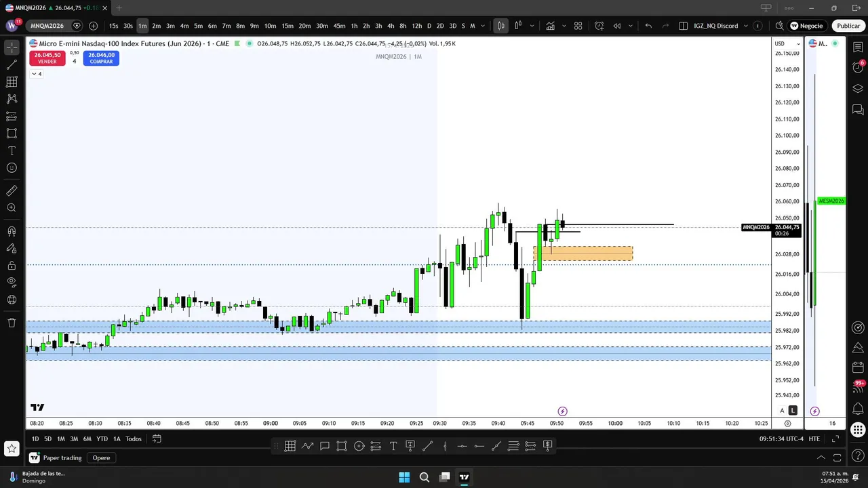Open the geometric shapes tool
Viewport: 868px width, 488px height.
click(x=12, y=134)
